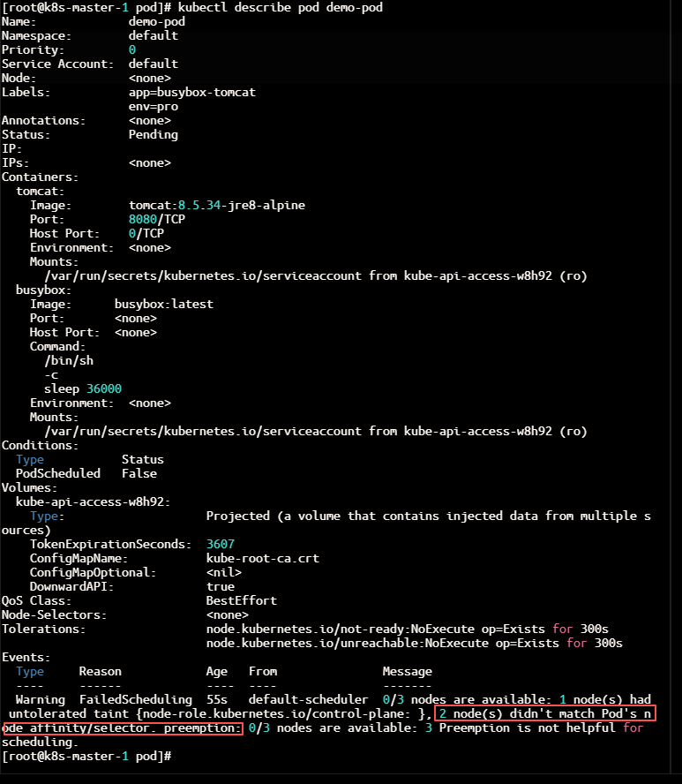Click the Status value Pending

point(154,134)
